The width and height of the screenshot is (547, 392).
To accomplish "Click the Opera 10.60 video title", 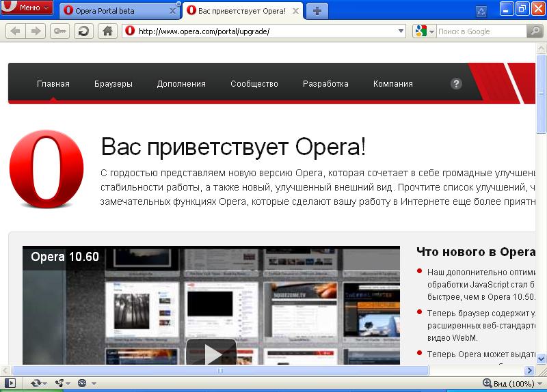I will pos(65,257).
